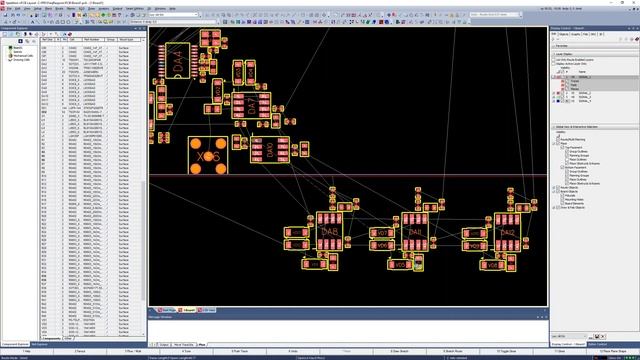The width and height of the screenshot is (640, 360).
Task: Sort by the Part Number column header
Action: click(93, 40)
